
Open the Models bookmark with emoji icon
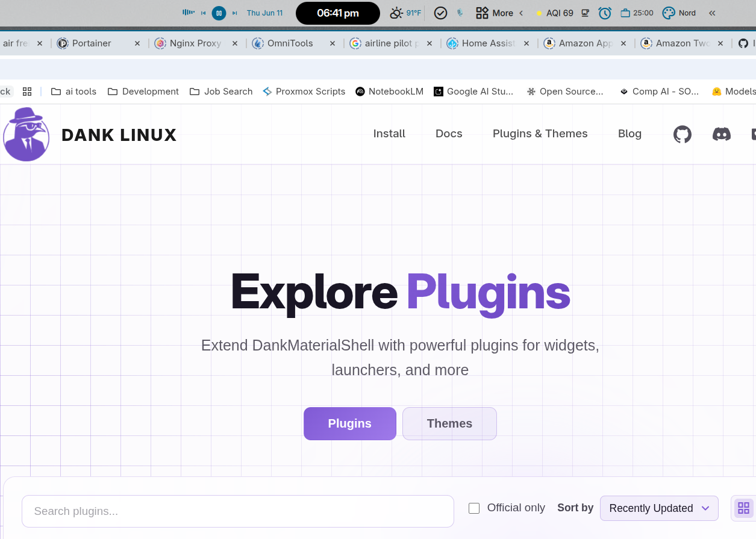click(x=734, y=92)
